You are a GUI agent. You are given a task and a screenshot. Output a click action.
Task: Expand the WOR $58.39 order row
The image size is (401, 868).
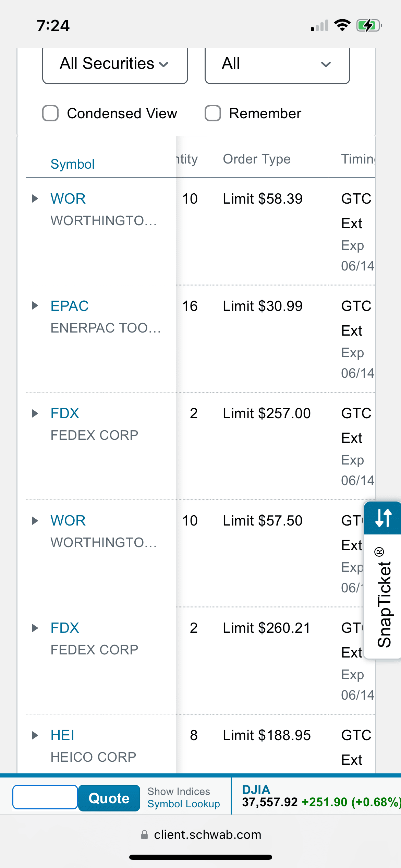(35, 199)
